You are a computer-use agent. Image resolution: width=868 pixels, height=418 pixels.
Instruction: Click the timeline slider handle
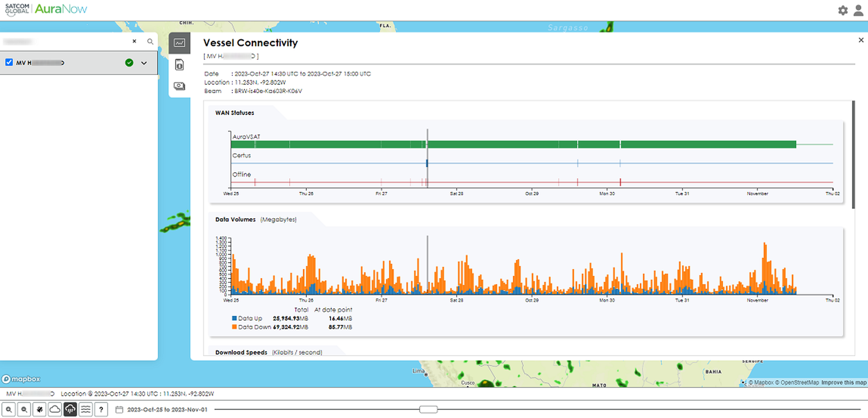pos(428,409)
